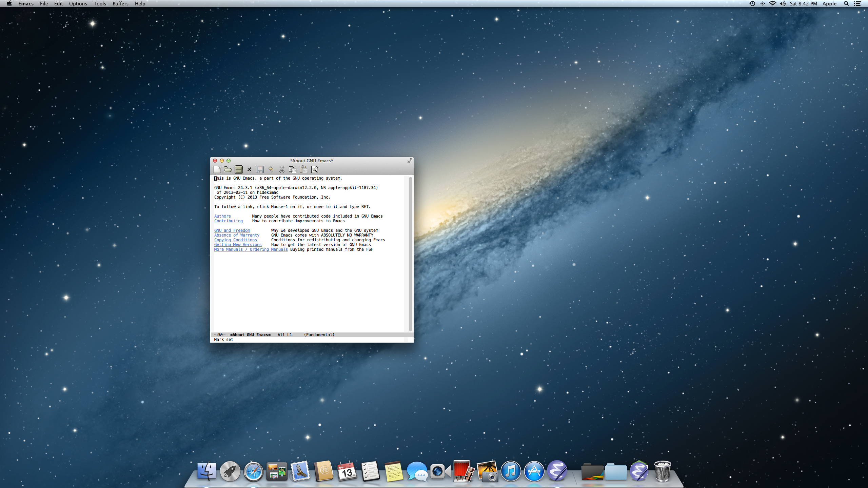
Task: Open Calendar showing 13 in Dock
Action: [347, 471]
